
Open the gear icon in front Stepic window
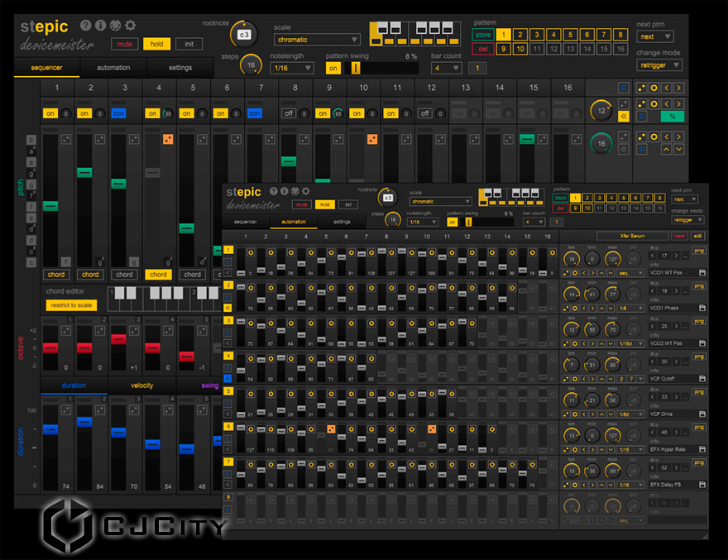coord(305,191)
